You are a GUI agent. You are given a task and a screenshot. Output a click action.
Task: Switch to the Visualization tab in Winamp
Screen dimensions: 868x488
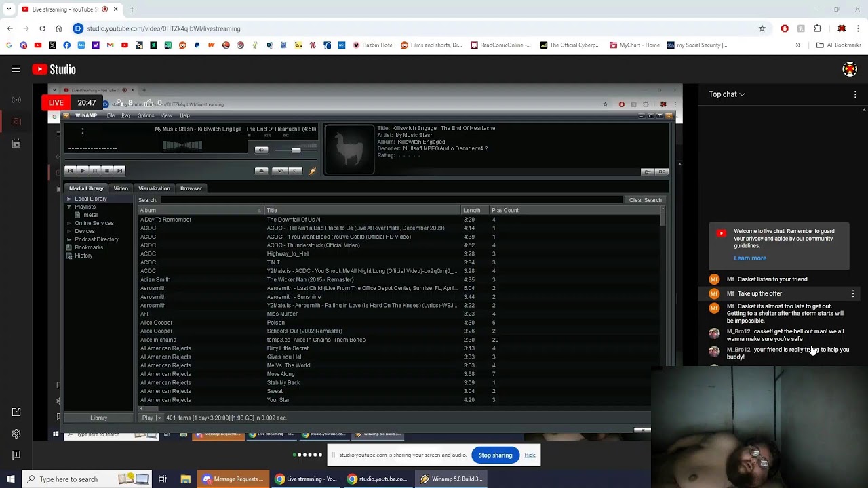(154, 188)
